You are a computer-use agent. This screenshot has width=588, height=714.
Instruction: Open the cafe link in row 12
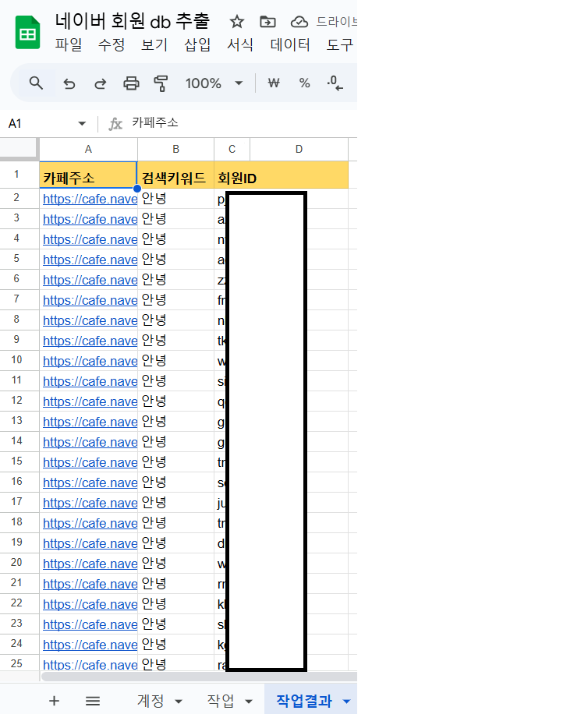coord(90,401)
